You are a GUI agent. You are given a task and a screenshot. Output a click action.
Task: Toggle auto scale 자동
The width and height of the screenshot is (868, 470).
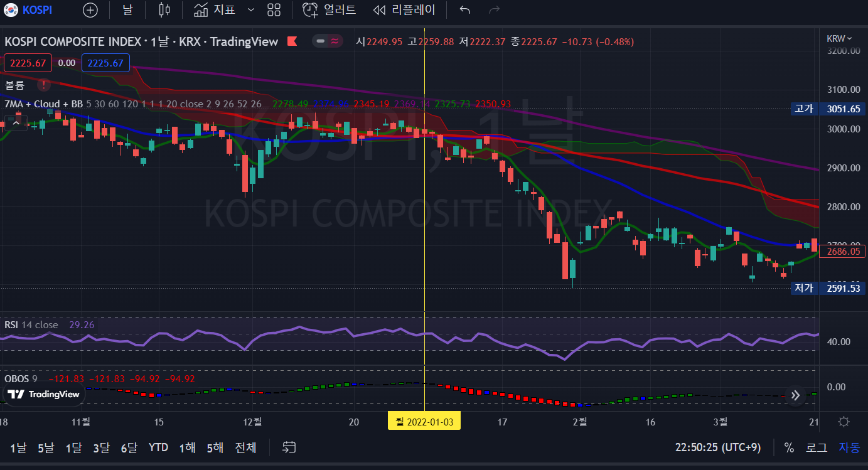849,447
